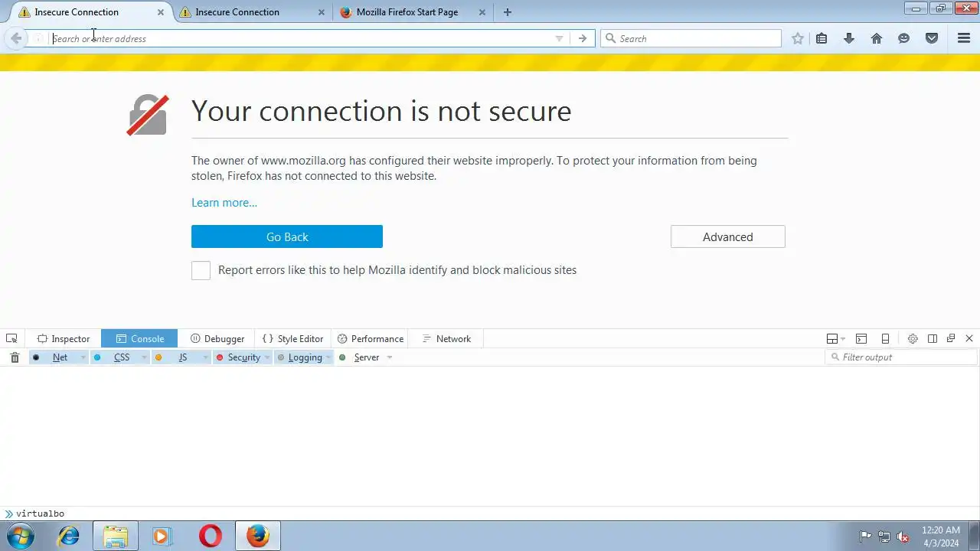Open a new tab with plus button

[x=508, y=12]
